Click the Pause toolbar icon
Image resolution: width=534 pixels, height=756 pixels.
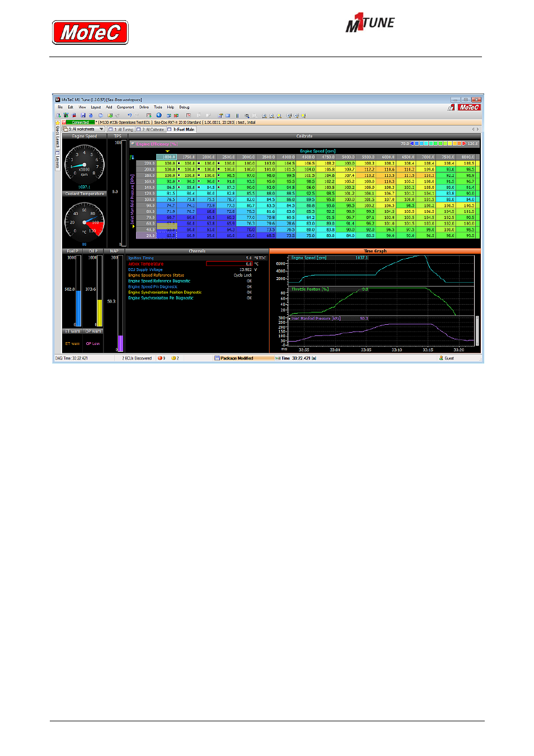tap(237, 115)
